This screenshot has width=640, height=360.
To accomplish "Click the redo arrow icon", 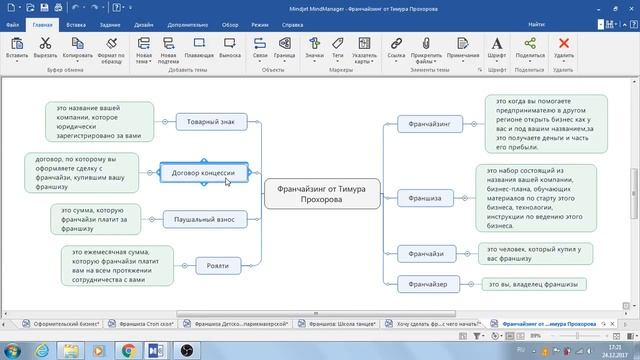I will click(95, 7).
